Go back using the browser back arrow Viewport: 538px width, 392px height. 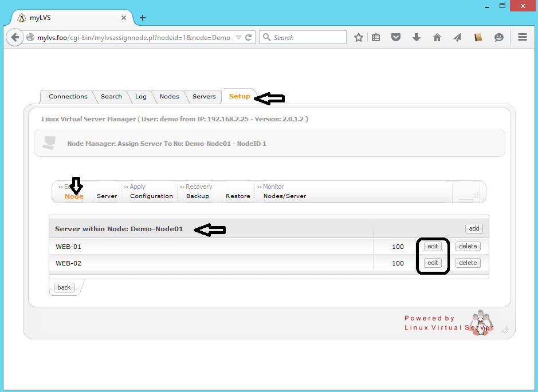coord(14,37)
